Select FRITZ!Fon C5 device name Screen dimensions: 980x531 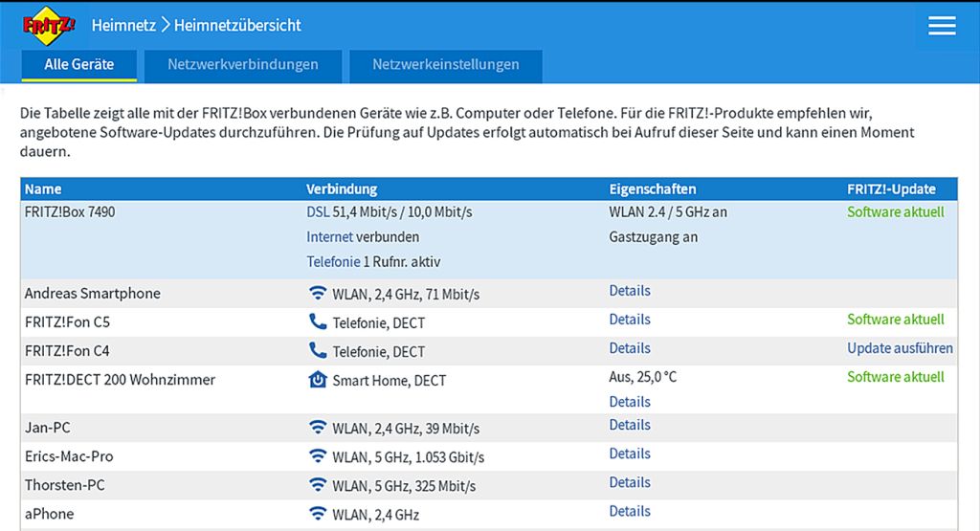(68, 321)
